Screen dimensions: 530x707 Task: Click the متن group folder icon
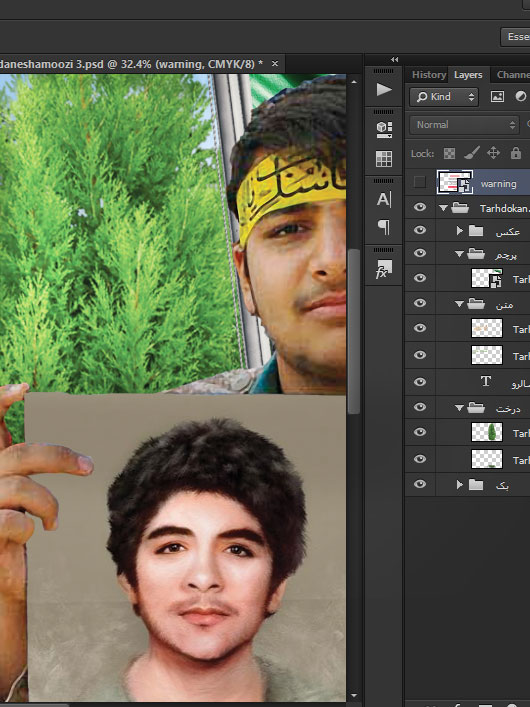(476, 304)
